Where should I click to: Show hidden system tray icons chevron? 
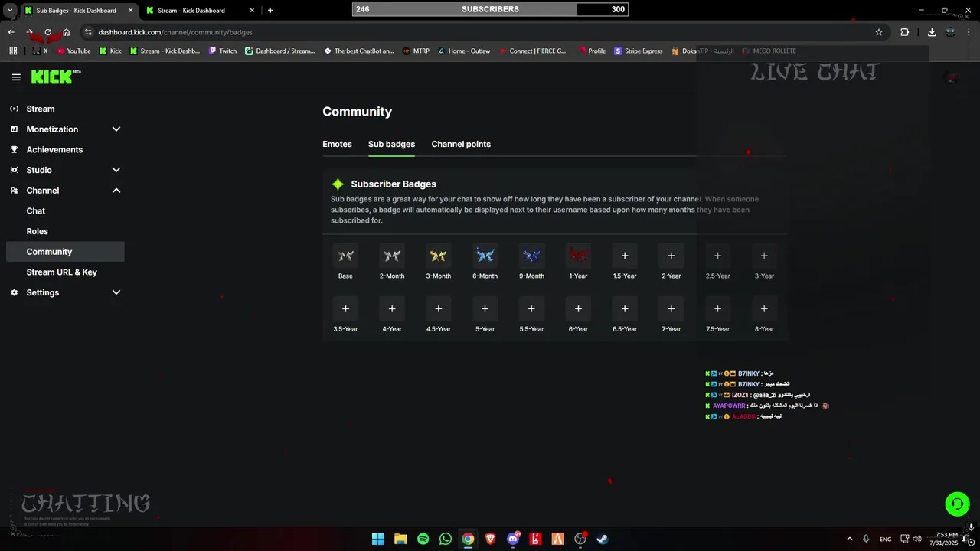click(x=849, y=539)
